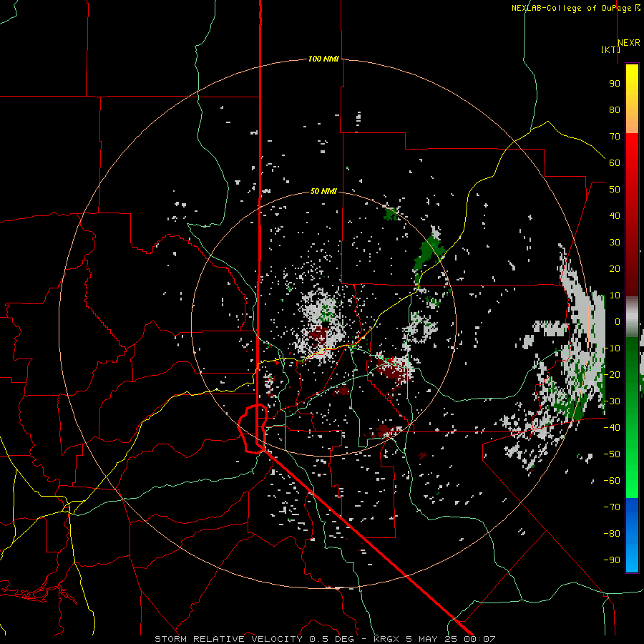Screen dimensions: 644x644
Task: Select the -30 knot legend value
Action: (x=612, y=401)
